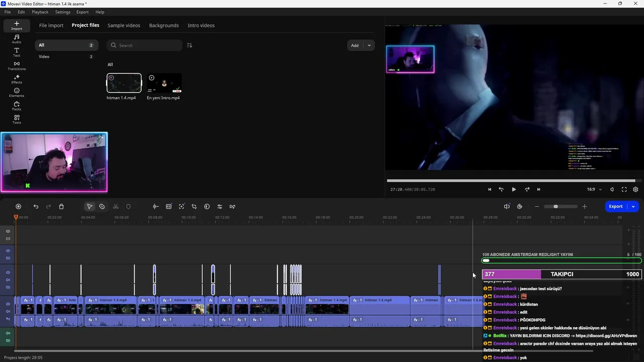Switch to Sample videos tab
The width and height of the screenshot is (644, 362).
124,25
